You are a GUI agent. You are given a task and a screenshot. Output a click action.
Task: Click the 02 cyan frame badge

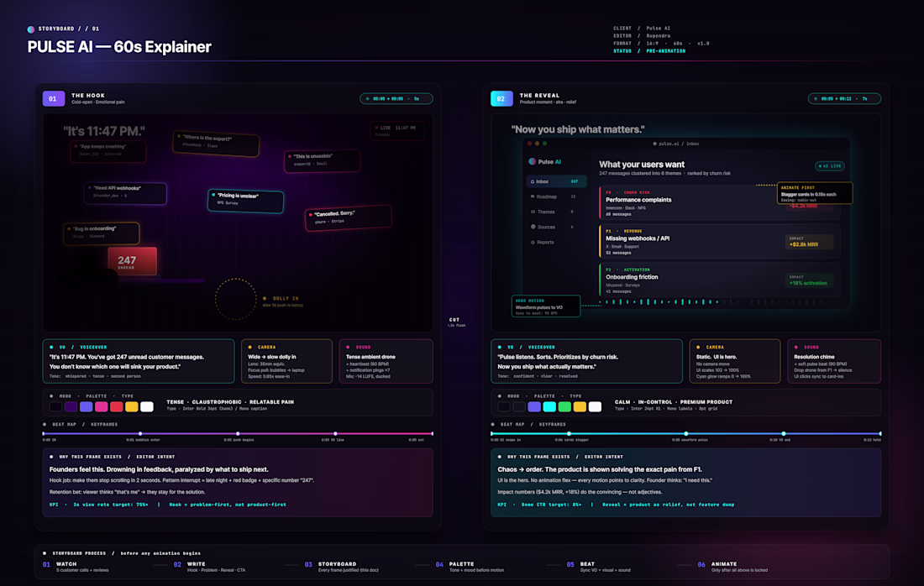click(501, 98)
